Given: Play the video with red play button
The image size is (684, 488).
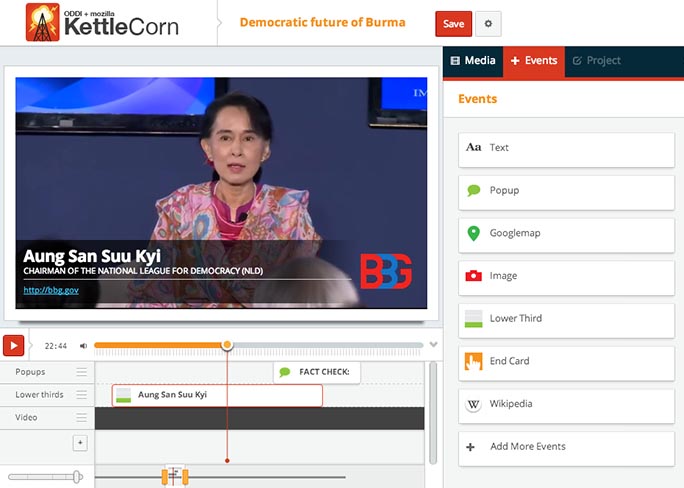Looking at the screenshot, I should 14,346.
